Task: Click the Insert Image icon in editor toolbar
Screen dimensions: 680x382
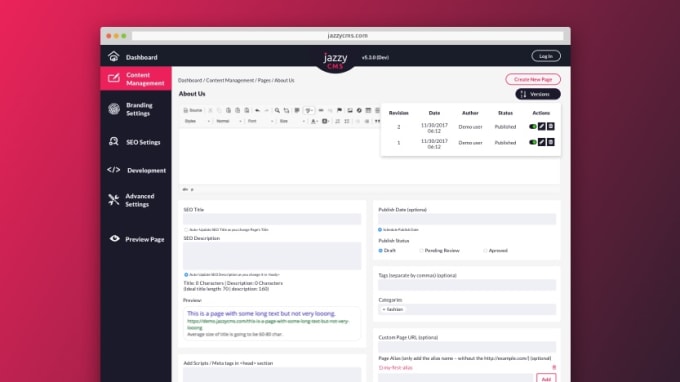Action: (x=350, y=111)
